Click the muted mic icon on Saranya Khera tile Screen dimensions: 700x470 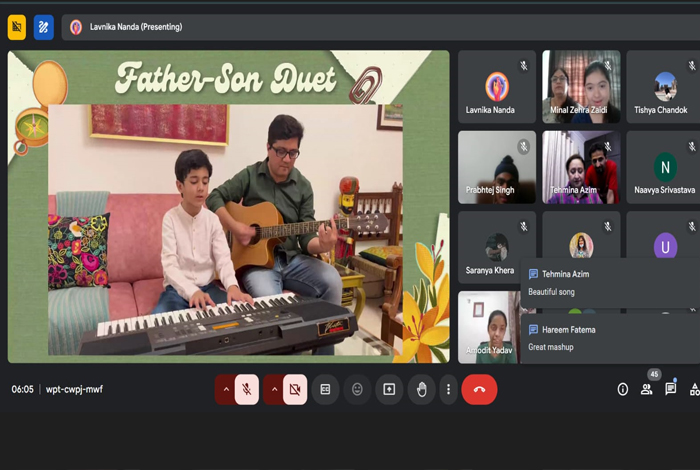point(524,227)
